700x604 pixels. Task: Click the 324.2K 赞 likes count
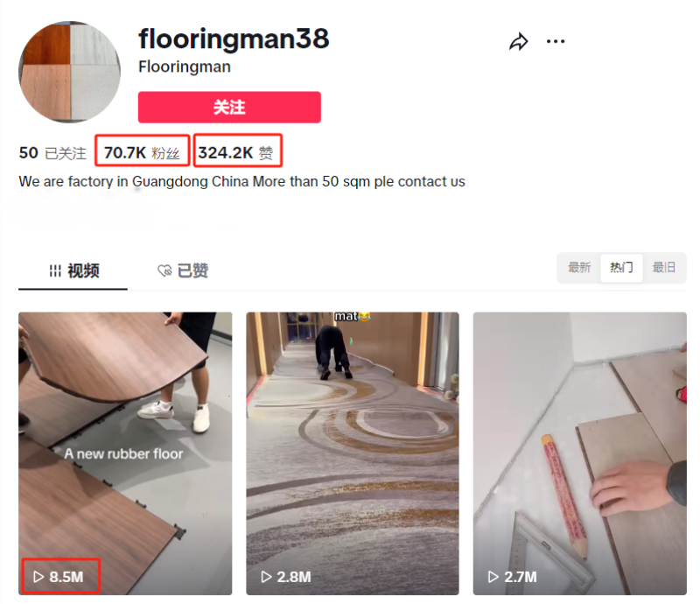pos(235,153)
